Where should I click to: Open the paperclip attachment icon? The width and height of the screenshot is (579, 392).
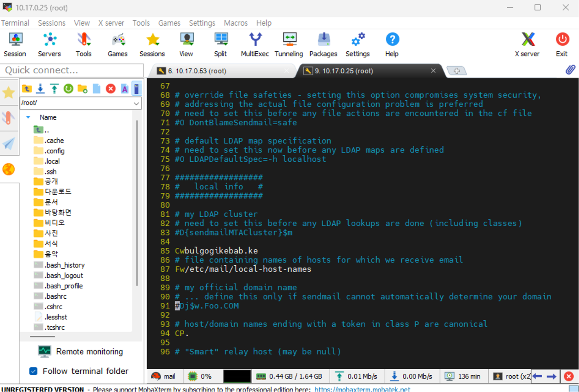click(x=570, y=70)
